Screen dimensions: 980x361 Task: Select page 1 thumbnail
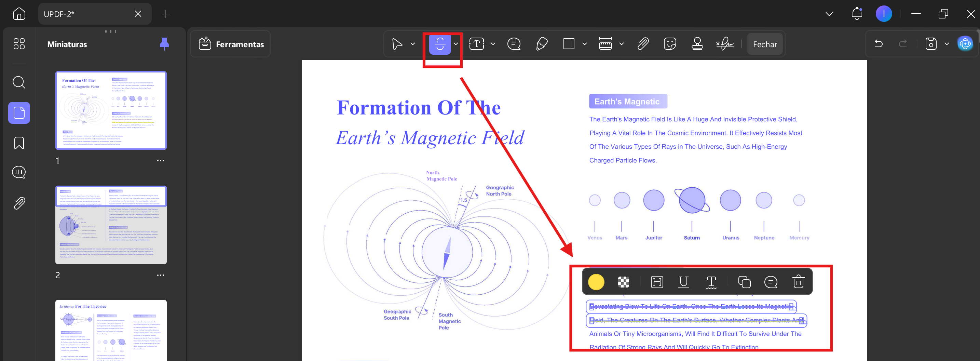pyautogui.click(x=111, y=110)
